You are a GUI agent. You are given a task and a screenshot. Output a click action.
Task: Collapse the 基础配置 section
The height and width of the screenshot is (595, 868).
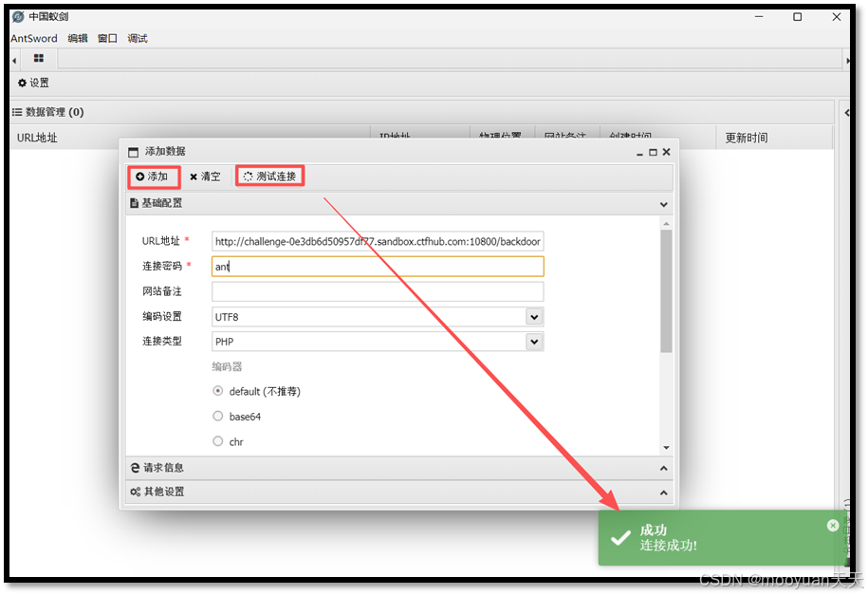tap(664, 204)
